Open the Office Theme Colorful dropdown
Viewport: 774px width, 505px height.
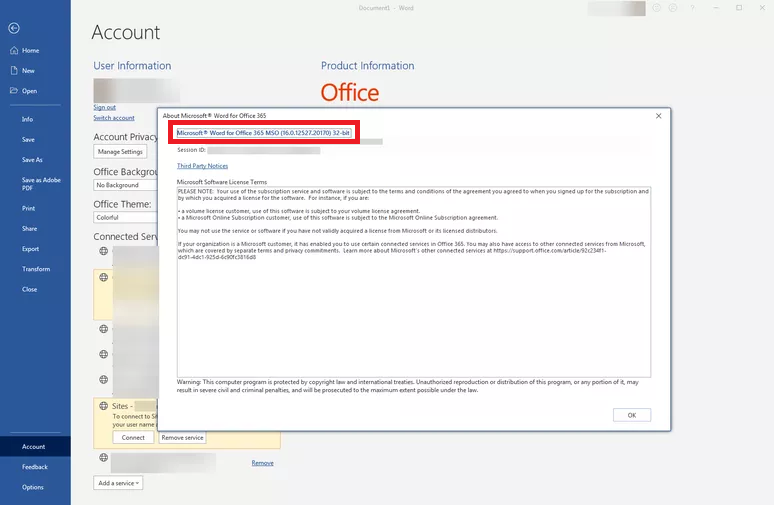[125, 217]
